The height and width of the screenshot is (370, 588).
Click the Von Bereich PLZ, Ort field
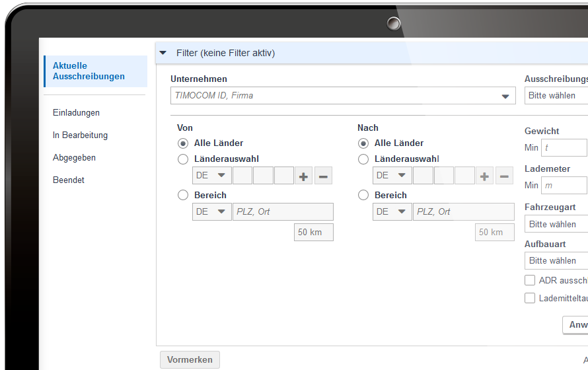point(283,212)
